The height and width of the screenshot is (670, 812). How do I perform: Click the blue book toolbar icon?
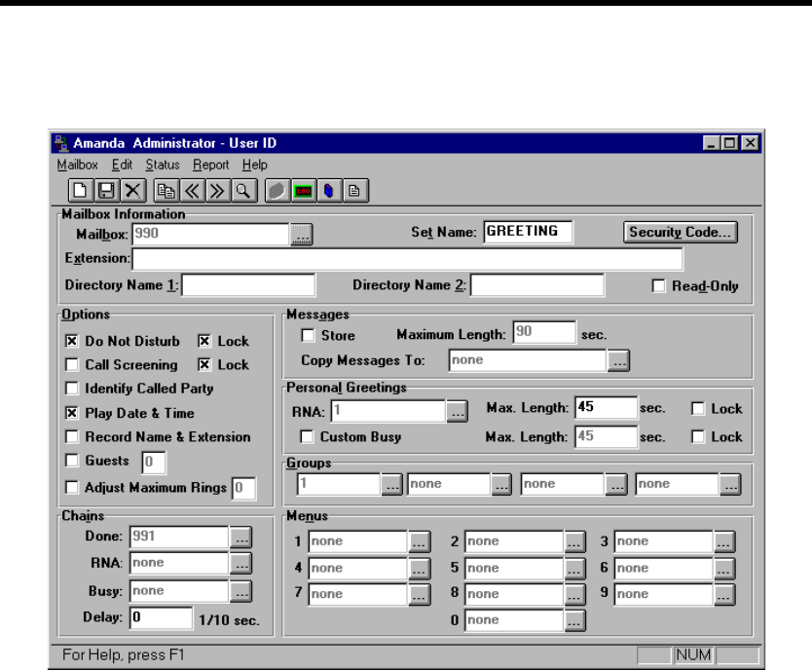click(329, 191)
